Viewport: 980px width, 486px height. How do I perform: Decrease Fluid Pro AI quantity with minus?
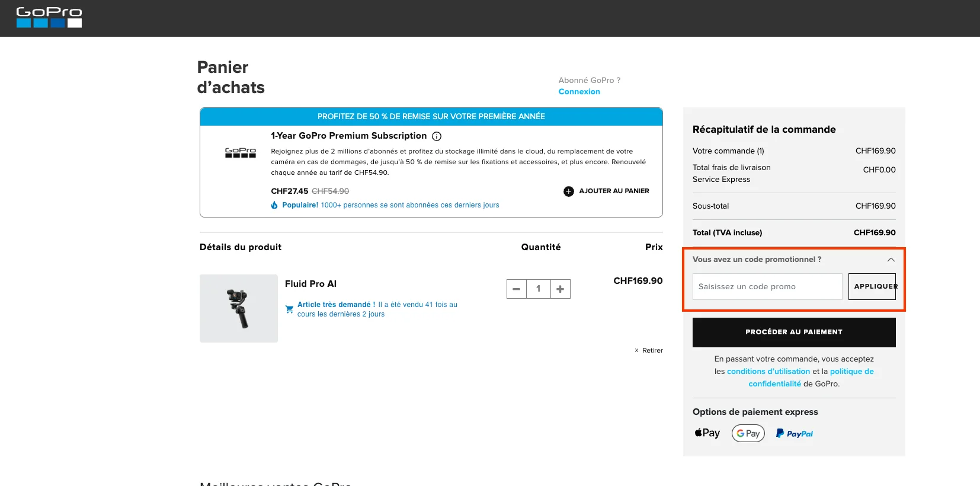[x=517, y=289]
